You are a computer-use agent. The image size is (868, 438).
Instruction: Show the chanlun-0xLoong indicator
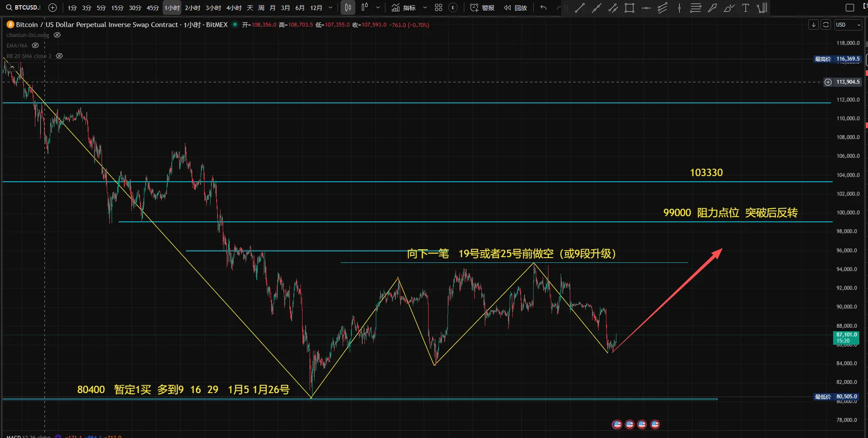pyautogui.click(x=57, y=35)
